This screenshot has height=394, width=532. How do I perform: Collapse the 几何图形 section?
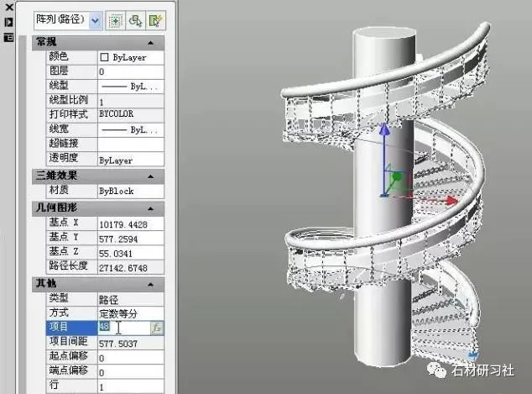pos(150,208)
